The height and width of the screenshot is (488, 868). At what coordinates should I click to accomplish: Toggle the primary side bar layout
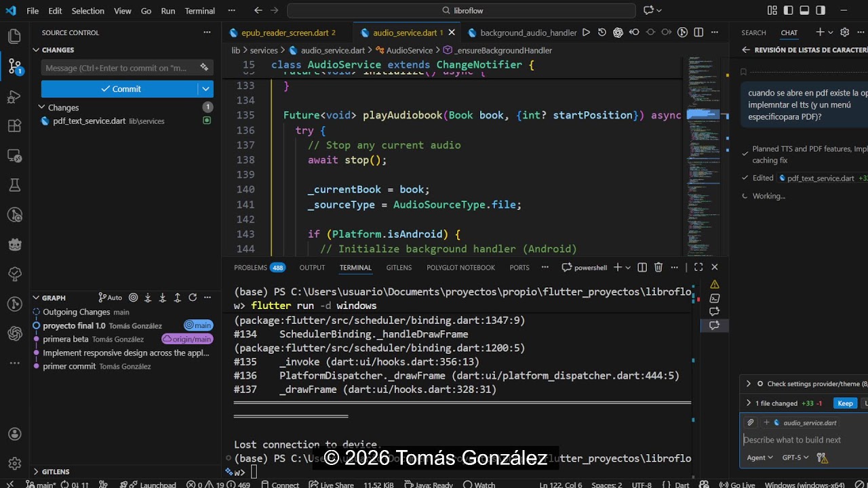pyautogui.click(x=788, y=10)
